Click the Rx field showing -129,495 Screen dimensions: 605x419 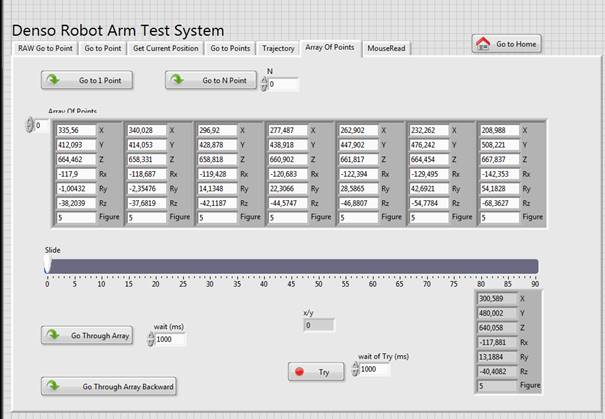[x=429, y=174]
